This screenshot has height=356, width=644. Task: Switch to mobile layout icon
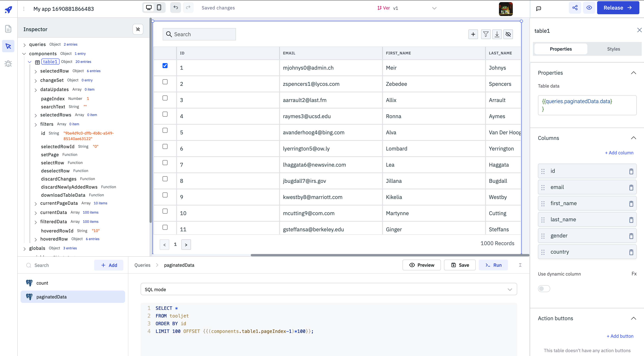click(x=159, y=8)
